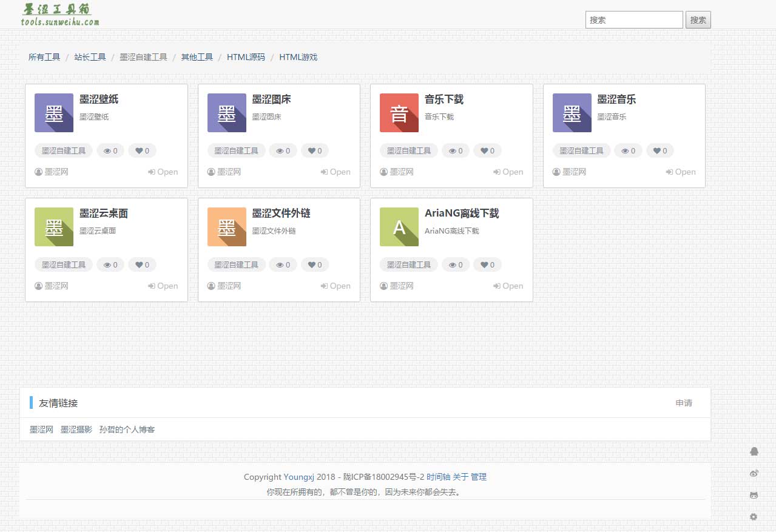Viewport: 776px width, 532px height.
Task: Click the Open arrow on 墨涩音乐 card
Action: (x=680, y=172)
